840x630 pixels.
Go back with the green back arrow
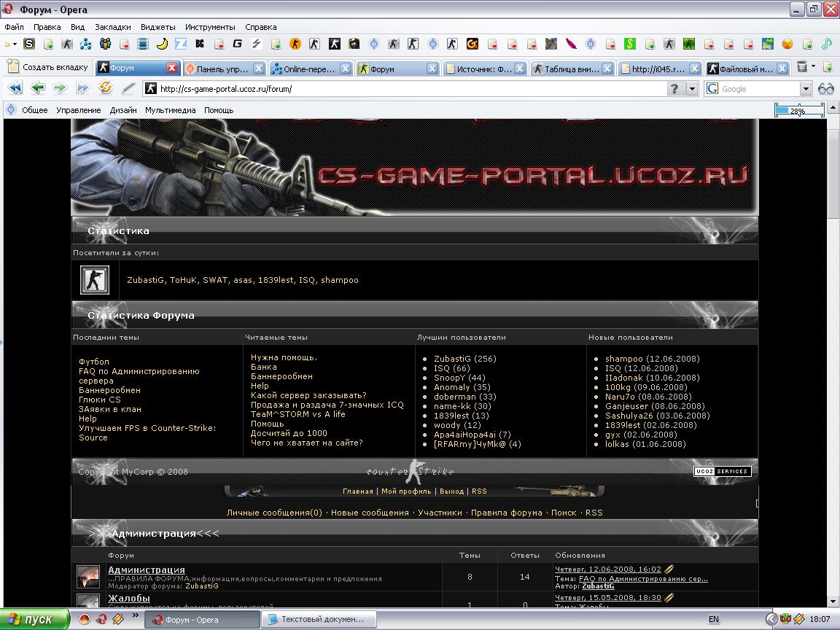click(37, 87)
